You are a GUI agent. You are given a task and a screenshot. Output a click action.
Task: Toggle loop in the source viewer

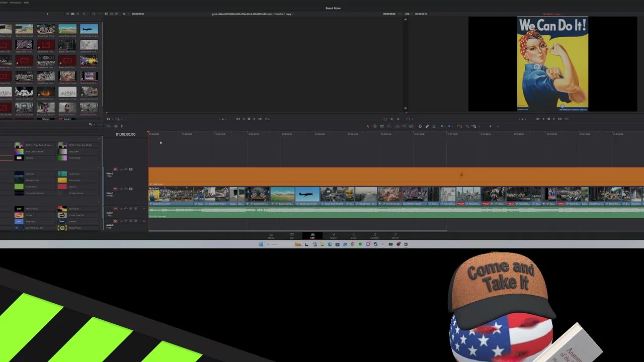pos(267,119)
